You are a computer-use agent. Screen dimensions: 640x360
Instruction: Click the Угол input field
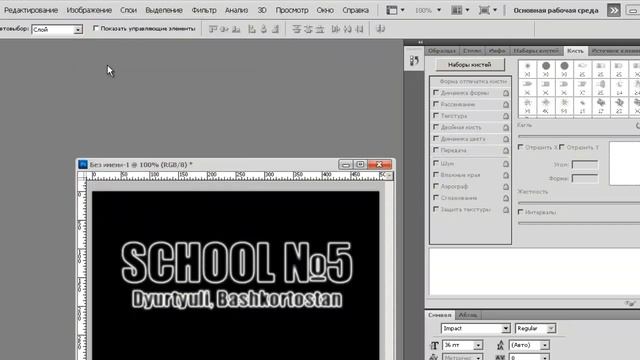[584, 165]
